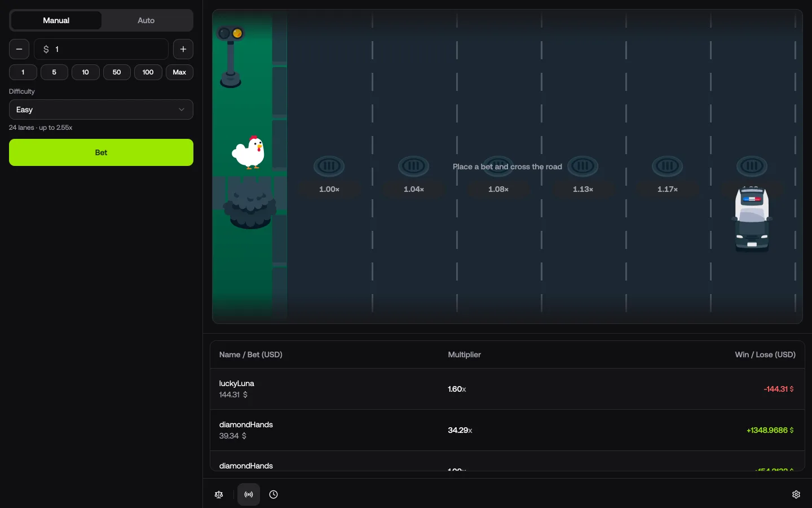Click the manhole above 1.00x

[329, 166]
